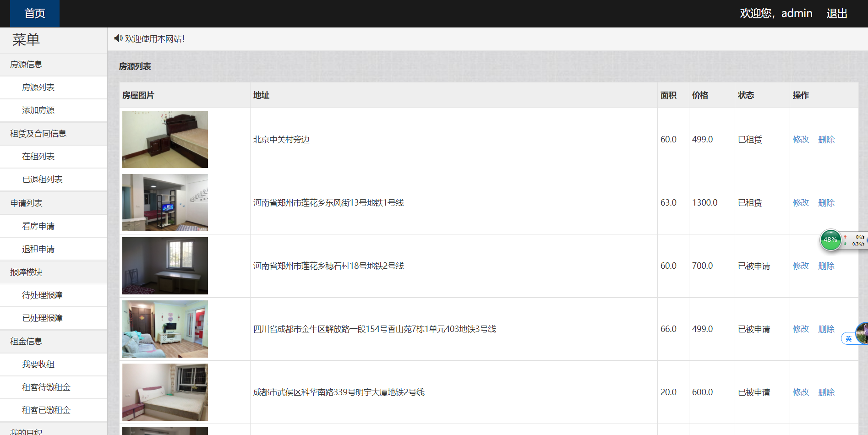Expand the 租金信息 menu section

[x=54, y=342]
